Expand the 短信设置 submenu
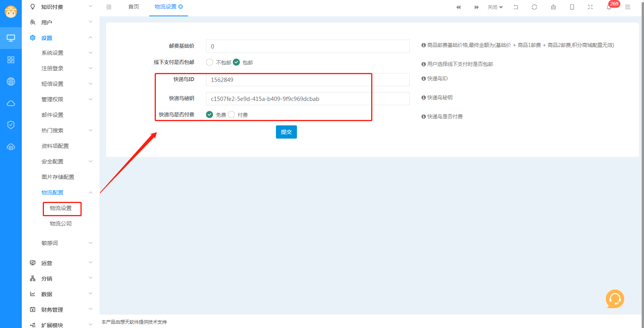The height and width of the screenshot is (328, 644). coord(91,84)
